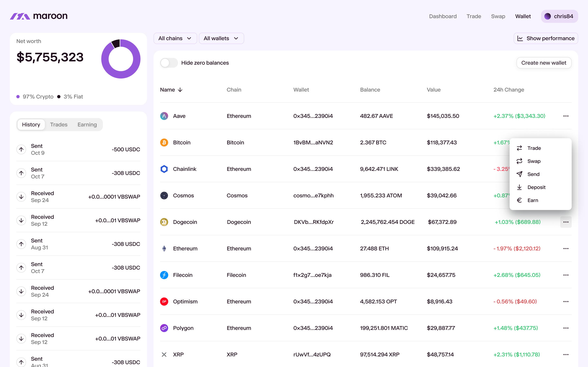Choose Deposit in the popup menu
This screenshot has width=588, height=367.
coord(536,187)
